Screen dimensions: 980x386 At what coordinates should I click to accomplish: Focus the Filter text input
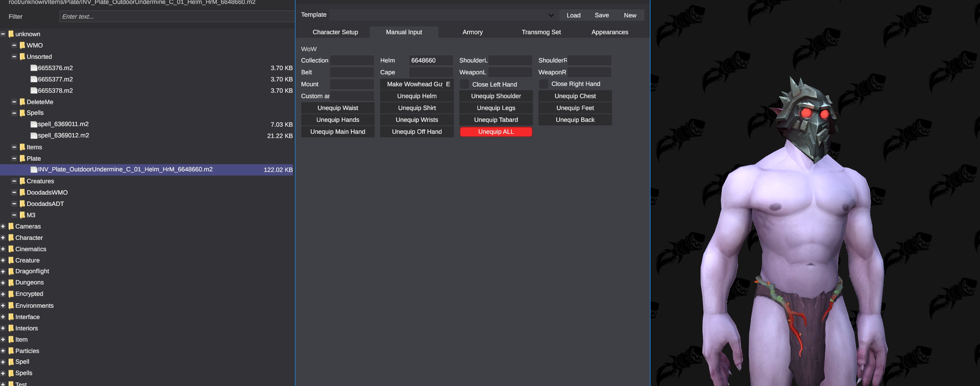(177, 17)
